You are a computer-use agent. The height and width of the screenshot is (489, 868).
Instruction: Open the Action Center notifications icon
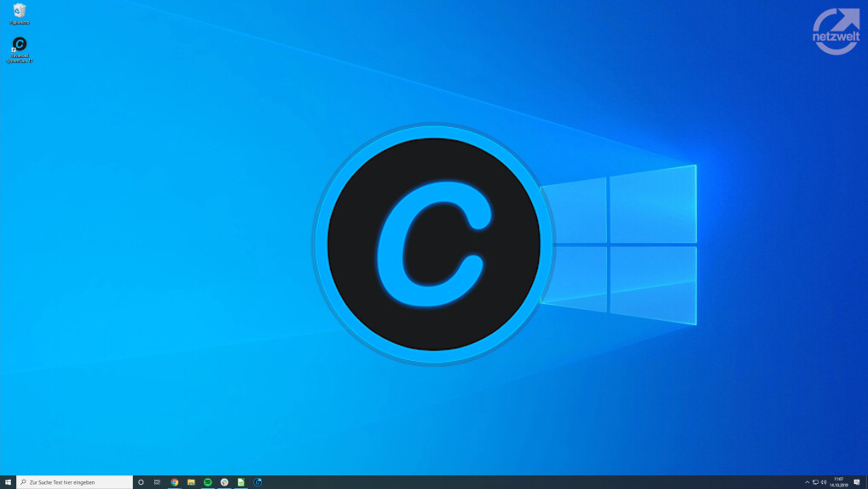coord(857,482)
